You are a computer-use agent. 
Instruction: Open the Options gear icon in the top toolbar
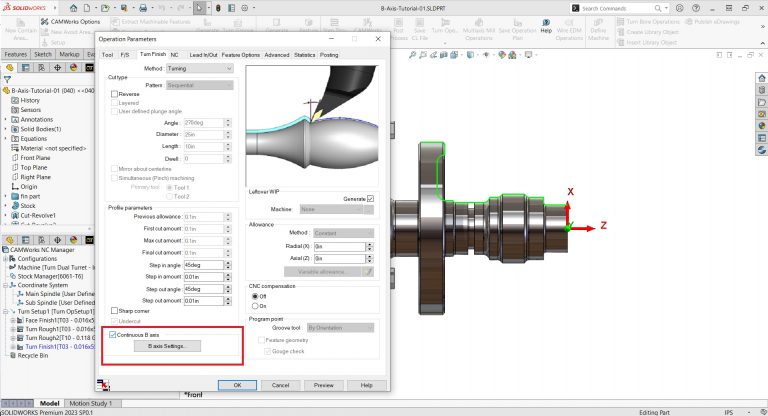coord(245,8)
